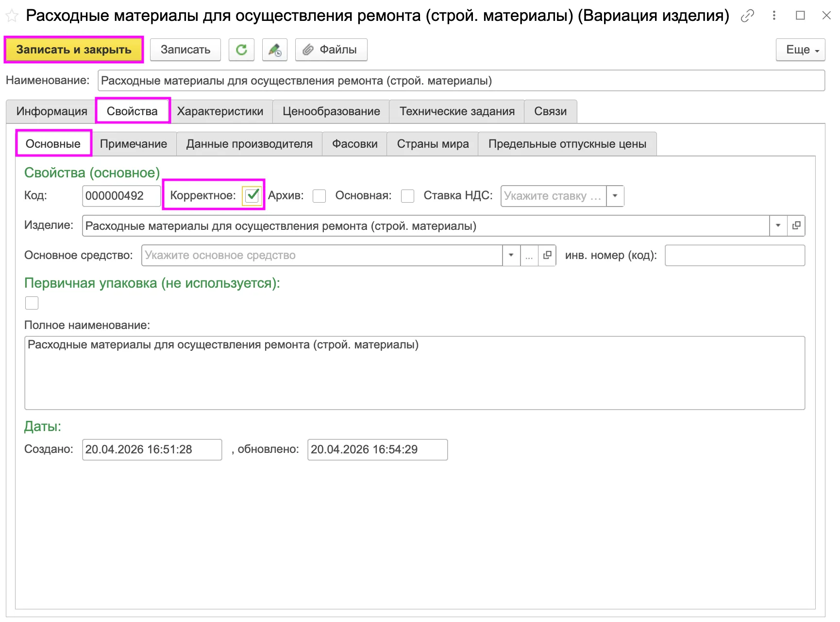This screenshot has width=840, height=622.
Task: Open the Изделие item form icon
Action: click(796, 225)
